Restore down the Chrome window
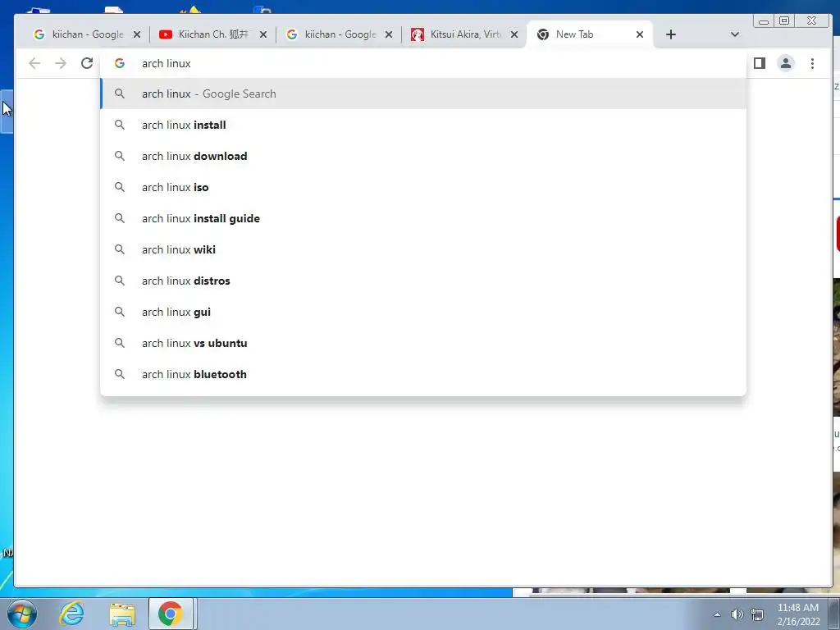 pos(784,21)
